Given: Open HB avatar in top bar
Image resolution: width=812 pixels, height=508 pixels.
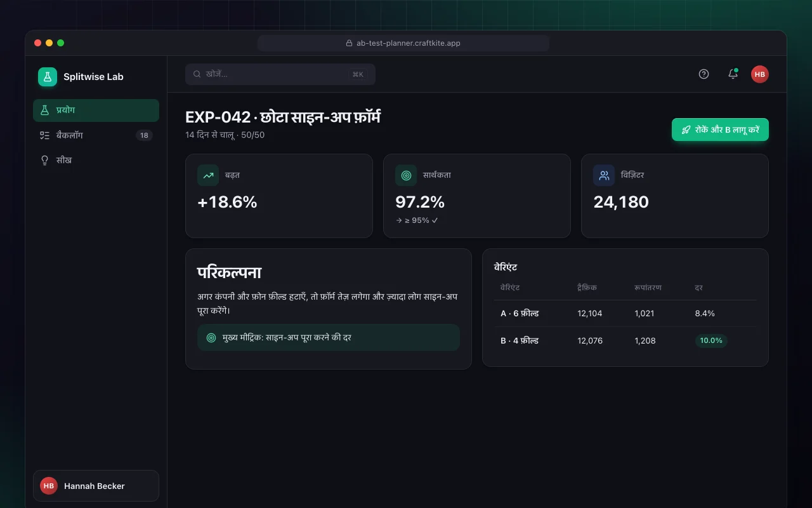Looking at the screenshot, I should 760,74.
